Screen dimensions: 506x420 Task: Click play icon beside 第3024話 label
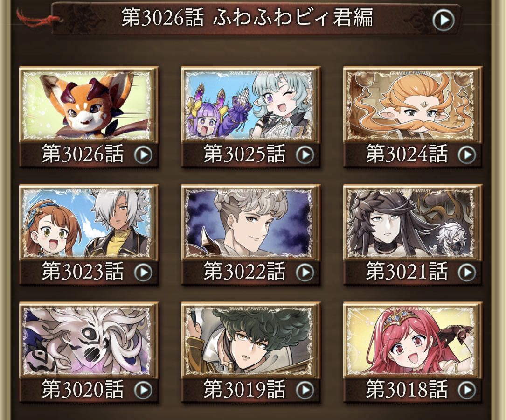coord(467,155)
